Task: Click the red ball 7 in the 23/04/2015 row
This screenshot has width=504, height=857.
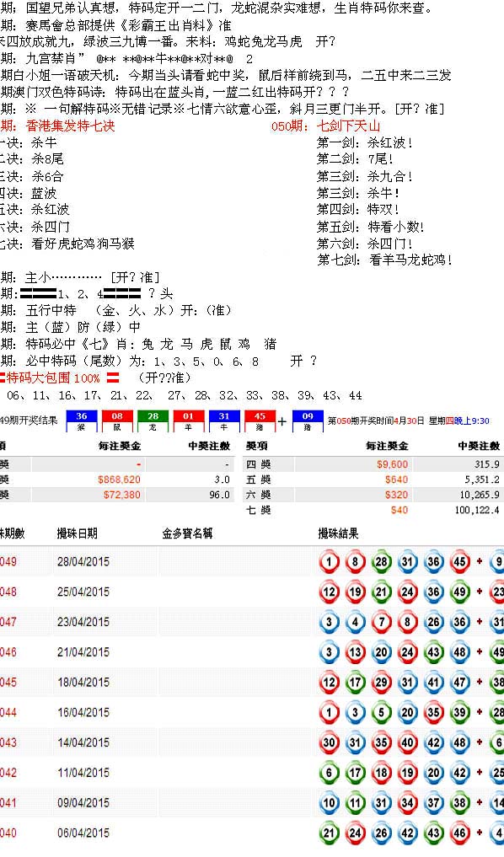Action: (x=381, y=622)
